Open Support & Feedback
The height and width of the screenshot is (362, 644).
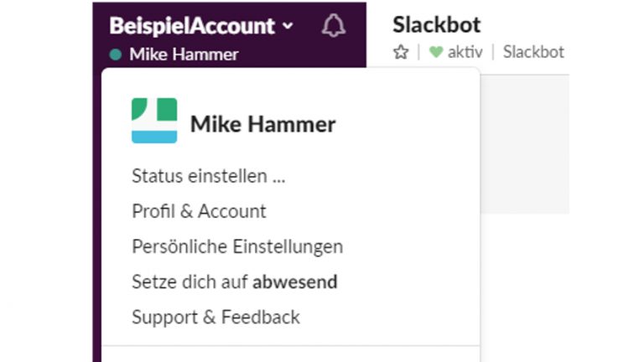click(x=216, y=317)
